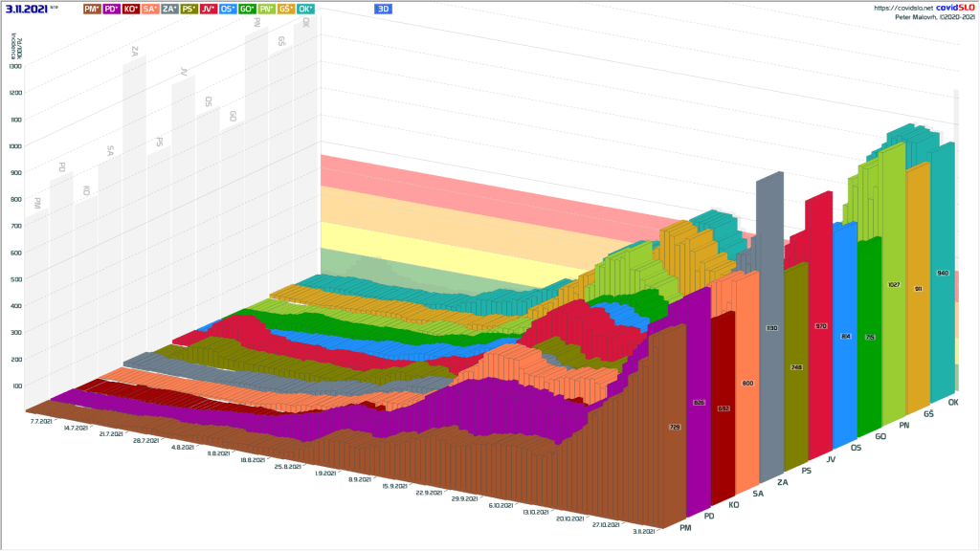Switch the chart using the 3D button
Viewport: 980px width, 551px height.
coord(384,9)
